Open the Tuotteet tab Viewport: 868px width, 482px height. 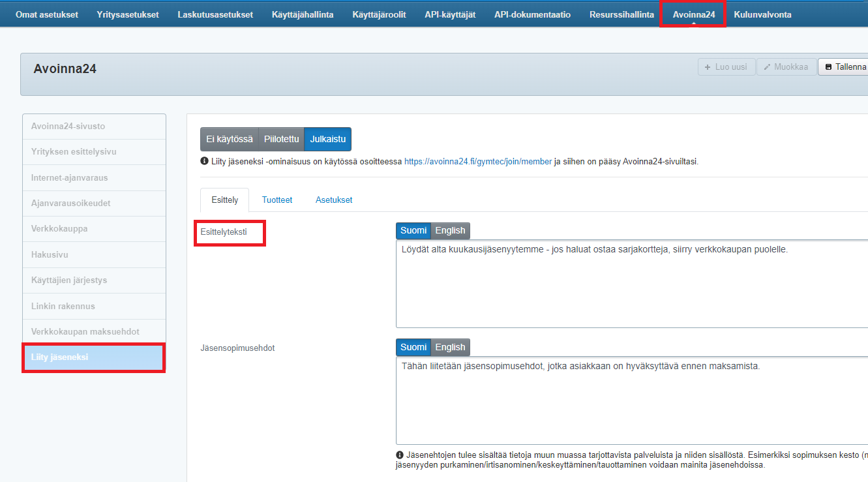click(277, 200)
